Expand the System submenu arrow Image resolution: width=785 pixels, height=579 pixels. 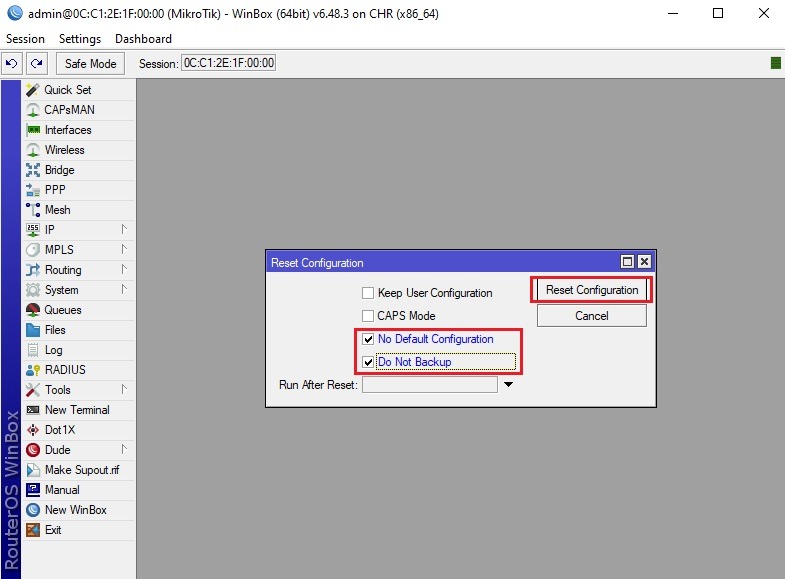[x=124, y=289]
